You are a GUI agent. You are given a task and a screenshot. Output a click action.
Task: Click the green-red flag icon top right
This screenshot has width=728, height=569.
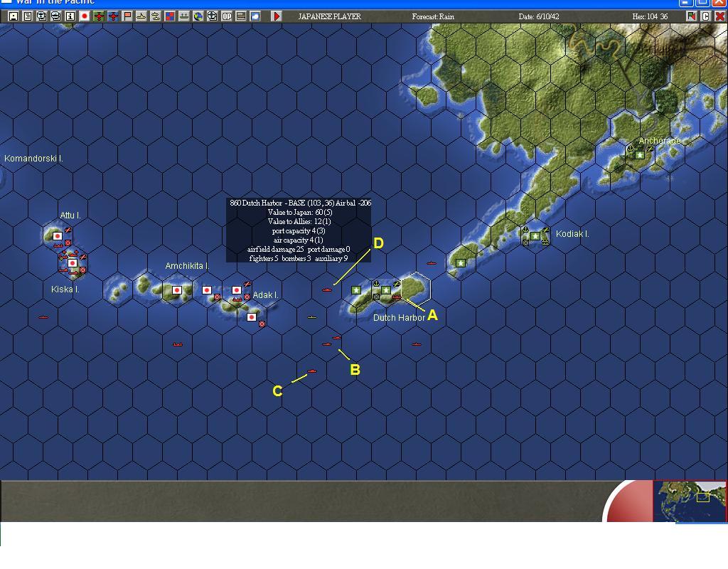click(x=692, y=16)
